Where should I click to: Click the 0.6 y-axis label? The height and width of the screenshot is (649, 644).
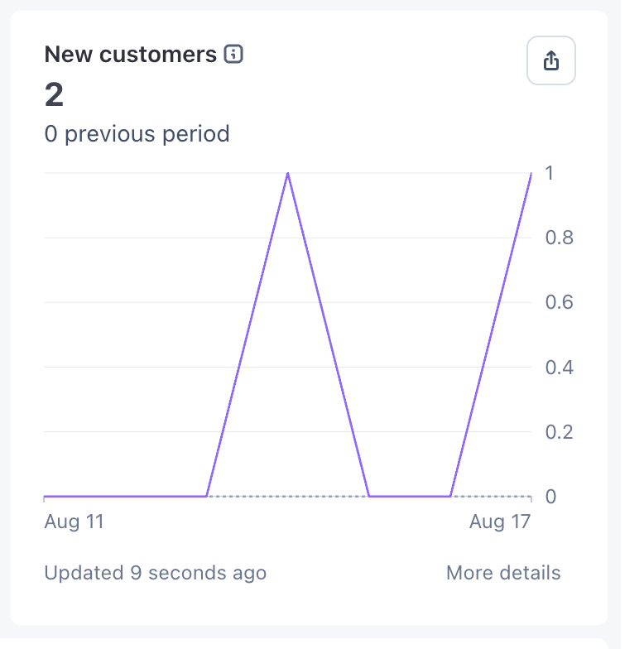(560, 302)
